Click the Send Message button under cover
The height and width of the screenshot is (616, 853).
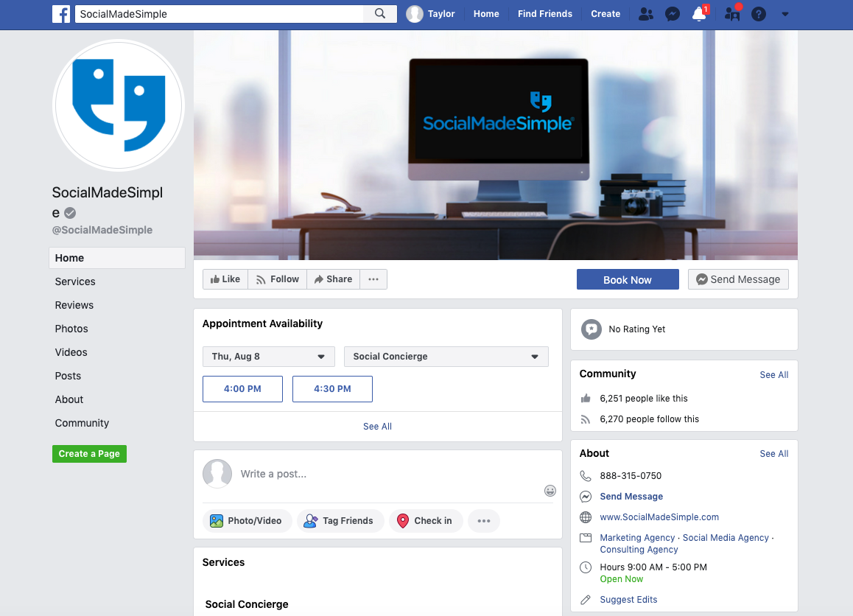point(738,279)
